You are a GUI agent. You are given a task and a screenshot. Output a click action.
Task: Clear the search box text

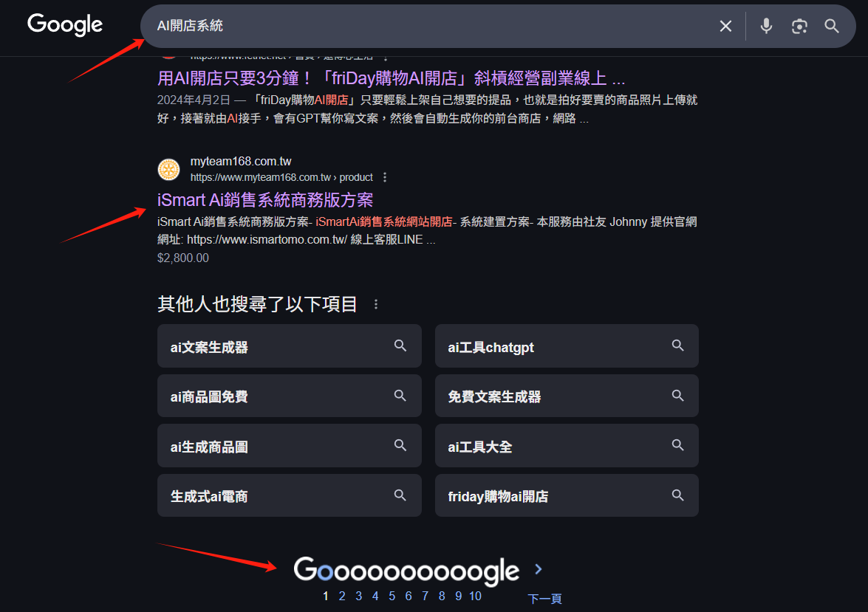725,26
